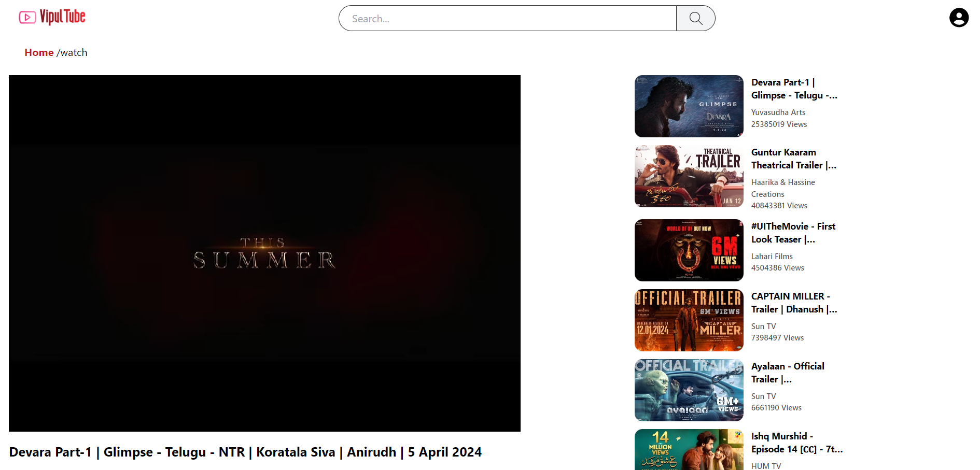The image size is (980, 470).
Task: Click the main video title below the player
Action: (x=245, y=452)
